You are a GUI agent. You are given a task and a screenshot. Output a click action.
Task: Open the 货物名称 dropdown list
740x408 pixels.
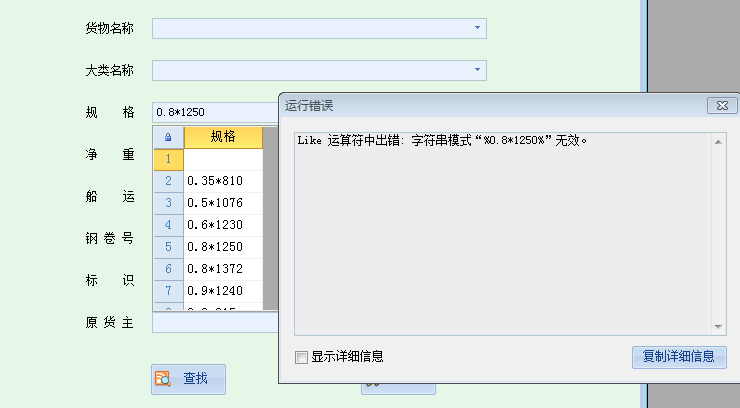pyautogui.click(x=477, y=28)
